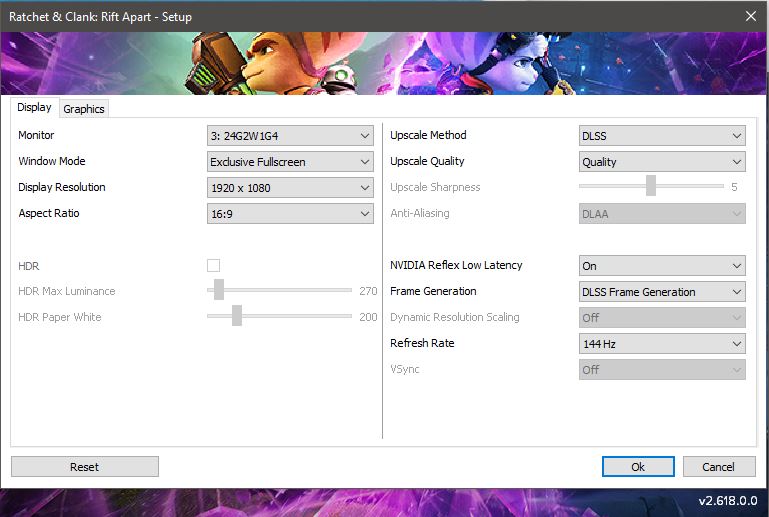Click the Upscale Sharpness slider handle

pos(651,185)
